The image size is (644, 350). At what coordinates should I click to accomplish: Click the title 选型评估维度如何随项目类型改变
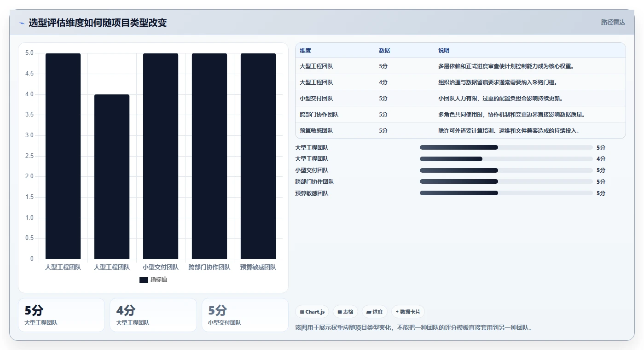[98, 23]
